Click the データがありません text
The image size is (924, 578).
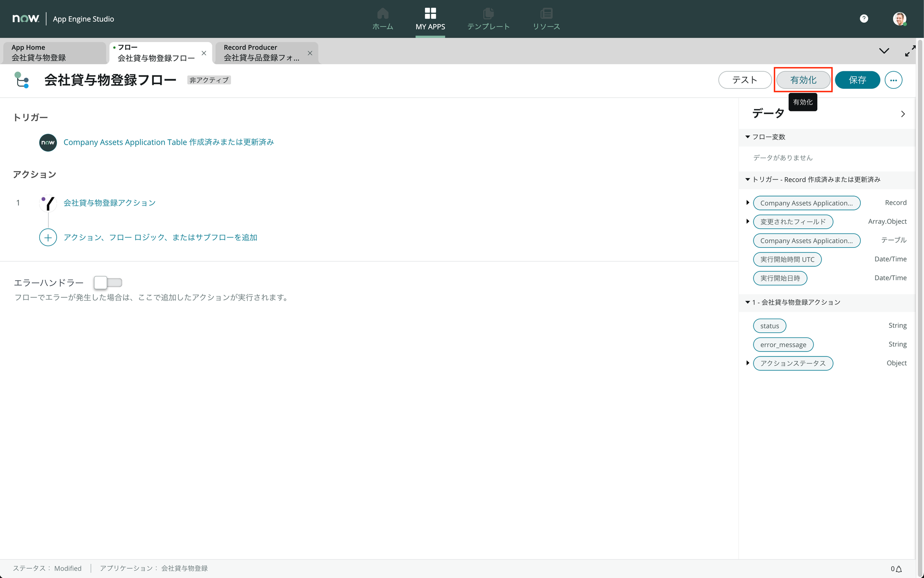pos(783,158)
